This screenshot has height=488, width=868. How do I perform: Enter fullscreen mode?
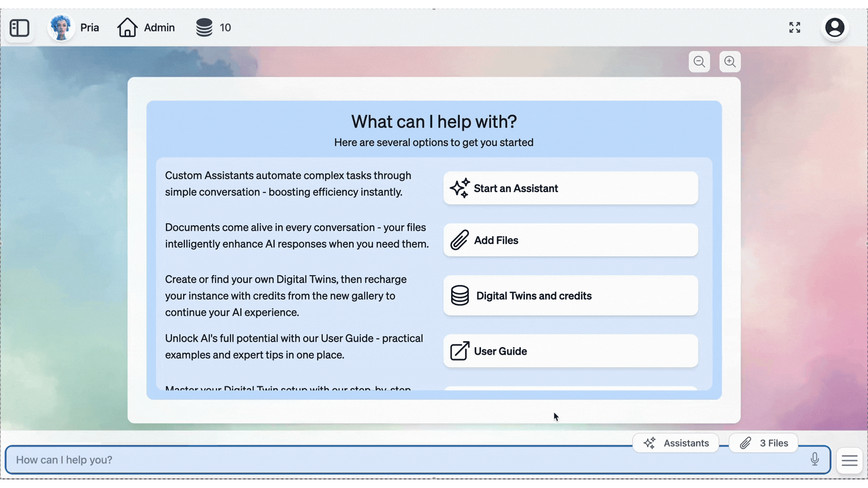coord(794,28)
